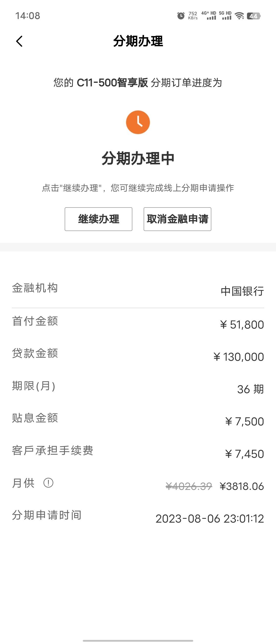The image size is (276, 644).
Task: Tap the 客户承担手续费 ¥7,450 value
Action: [x=244, y=454]
